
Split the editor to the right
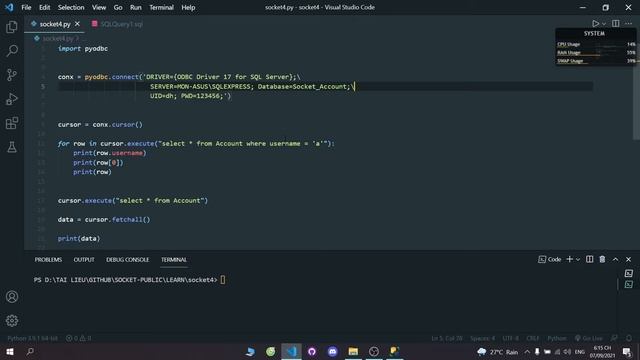(616, 24)
